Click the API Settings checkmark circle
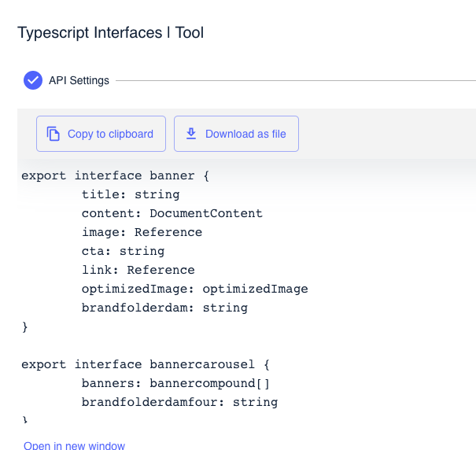 coord(33,80)
